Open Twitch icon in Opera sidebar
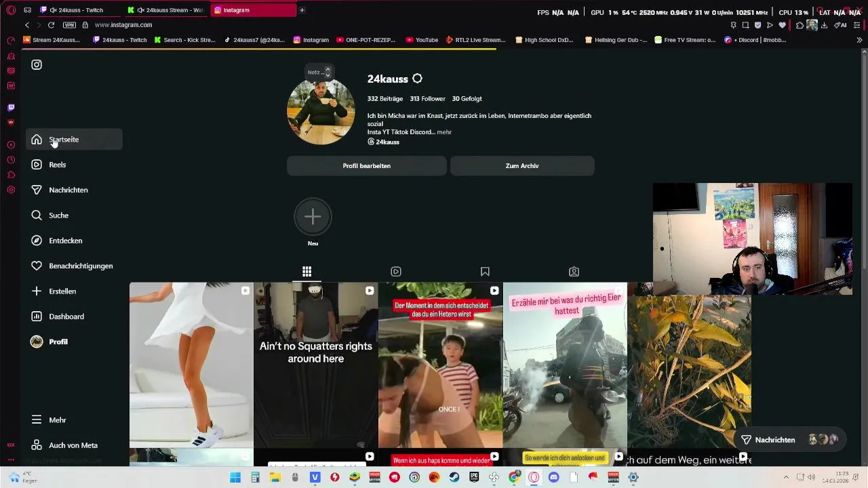 11,108
